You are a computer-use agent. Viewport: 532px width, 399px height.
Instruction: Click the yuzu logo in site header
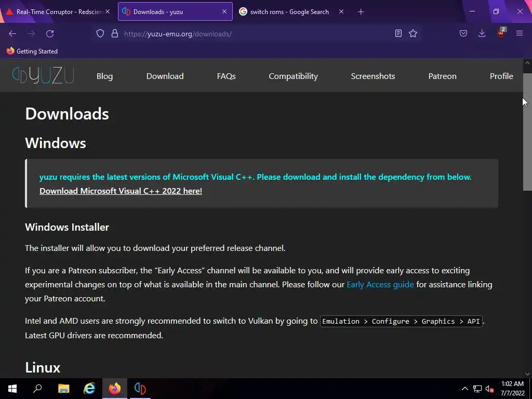tap(43, 75)
